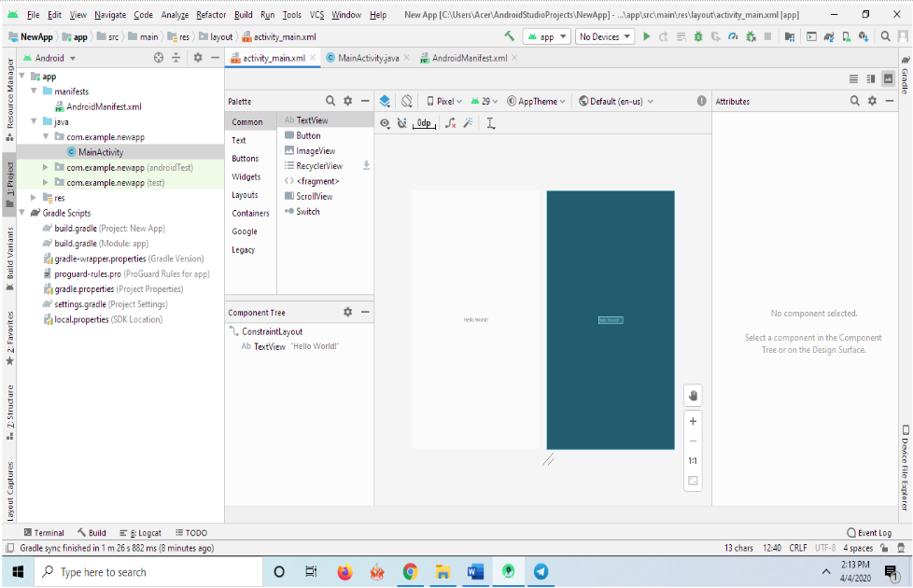Open the Terminal tool window
This screenshot has height=588, width=913.
click(x=44, y=533)
